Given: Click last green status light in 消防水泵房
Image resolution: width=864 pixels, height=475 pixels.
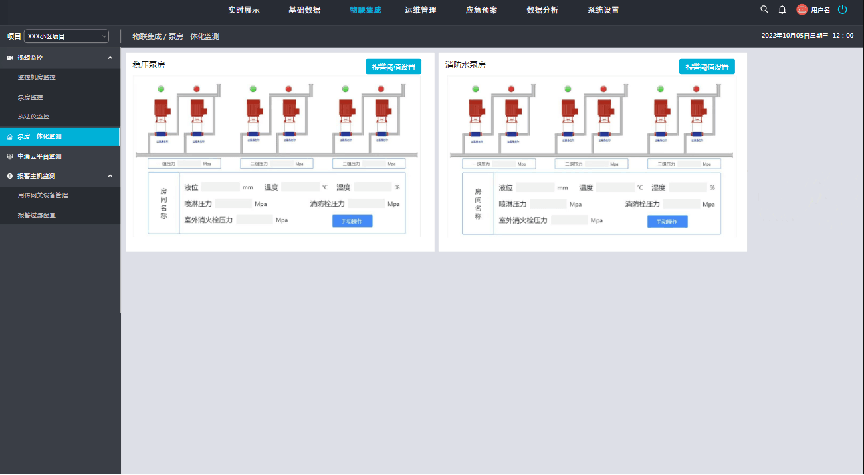Looking at the screenshot, I should [x=660, y=89].
